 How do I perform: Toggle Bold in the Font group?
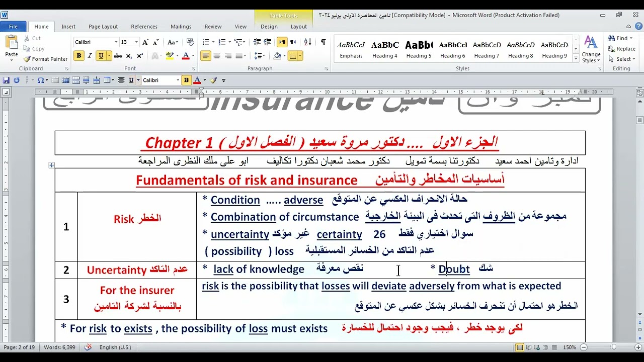(x=78, y=56)
